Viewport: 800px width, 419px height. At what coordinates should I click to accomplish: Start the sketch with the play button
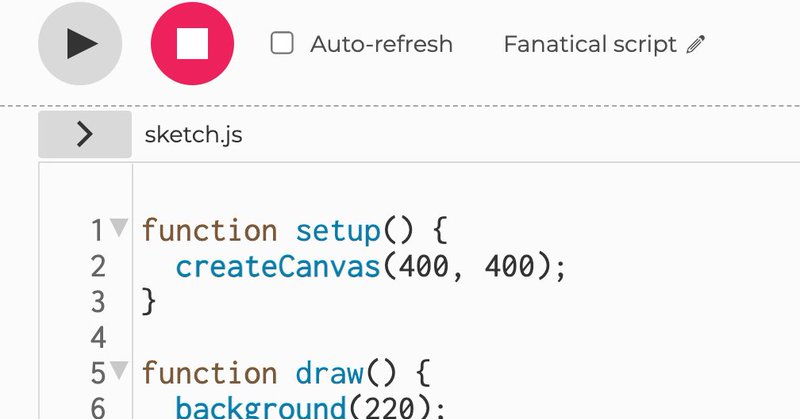click(80, 43)
